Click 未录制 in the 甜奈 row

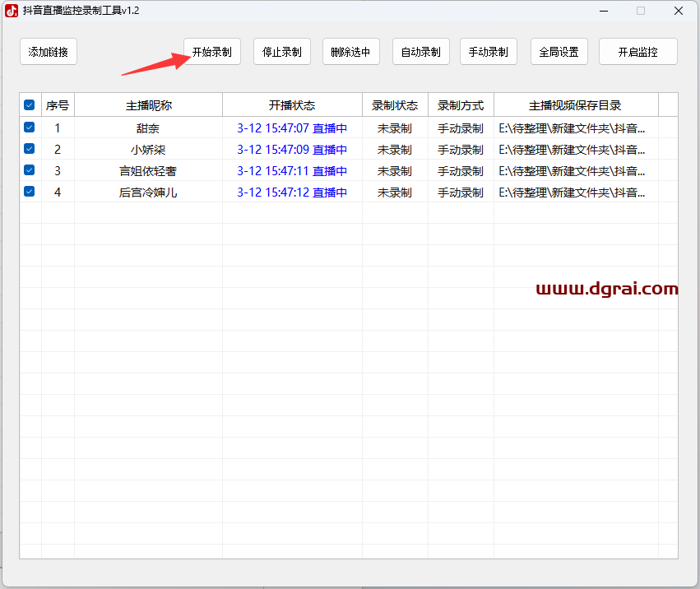point(395,128)
